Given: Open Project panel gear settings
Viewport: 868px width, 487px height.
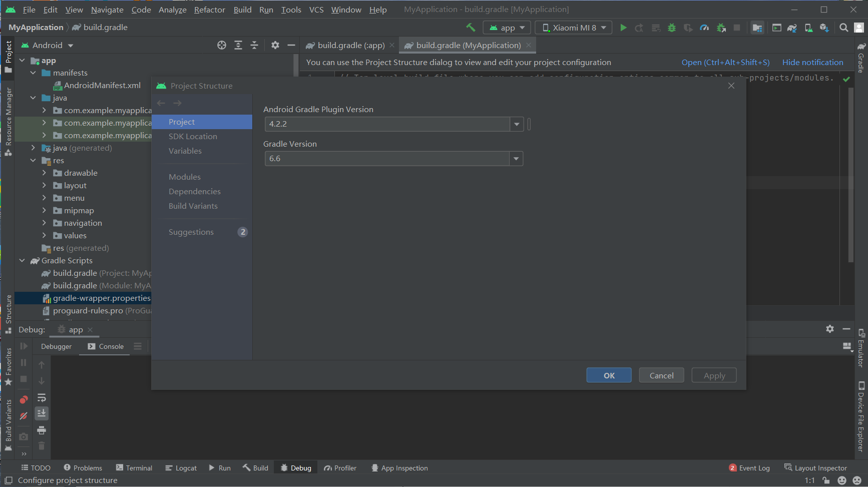Looking at the screenshot, I should click(275, 45).
